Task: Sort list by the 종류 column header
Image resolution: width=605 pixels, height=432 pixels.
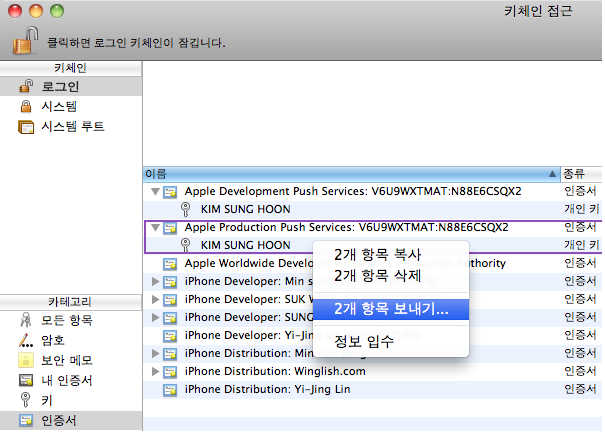Action: coord(581,174)
